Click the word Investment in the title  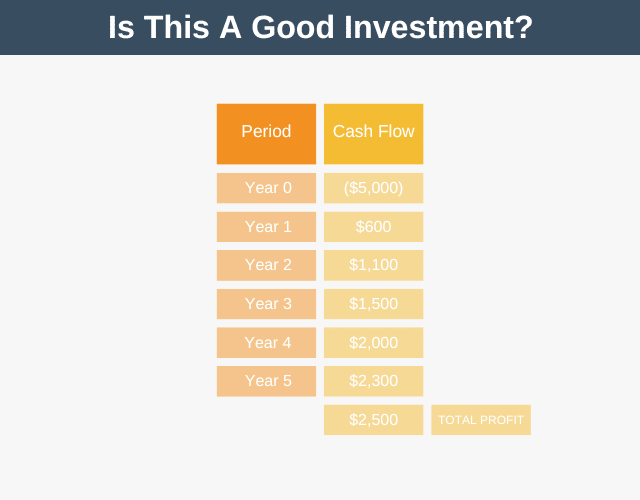tap(432, 27)
